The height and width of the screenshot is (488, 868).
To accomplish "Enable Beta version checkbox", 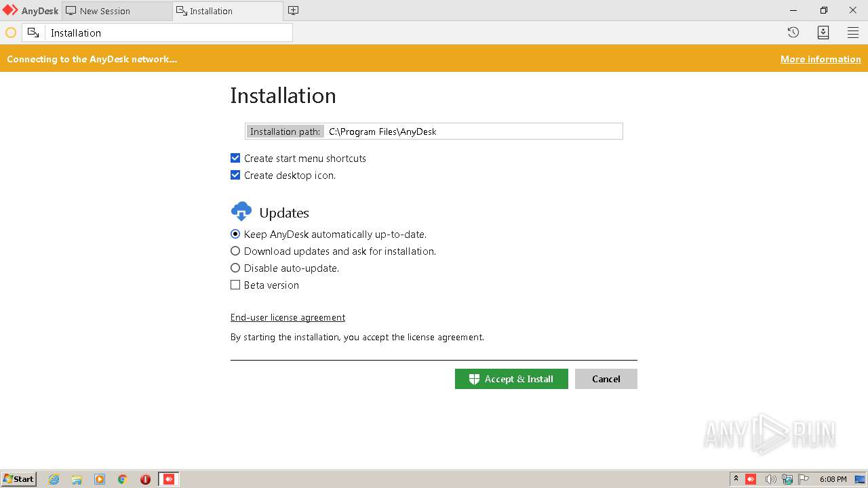I will [x=235, y=285].
